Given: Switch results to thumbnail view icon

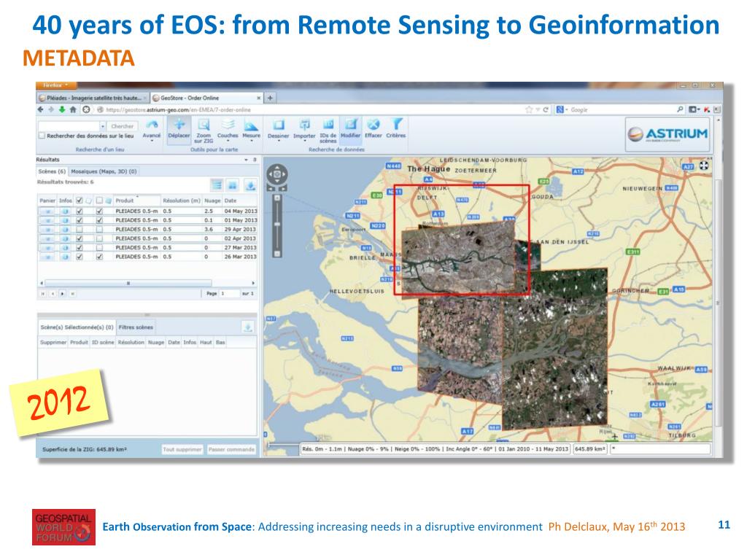Looking at the screenshot, I should tap(233, 184).
